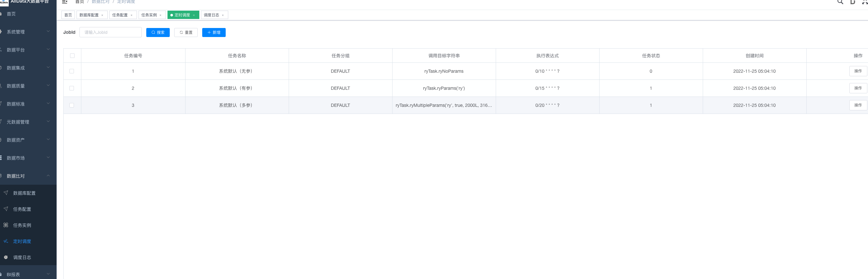Click the send icon beside 任务配置
Image resolution: width=868 pixels, height=279 pixels.
(x=6, y=209)
